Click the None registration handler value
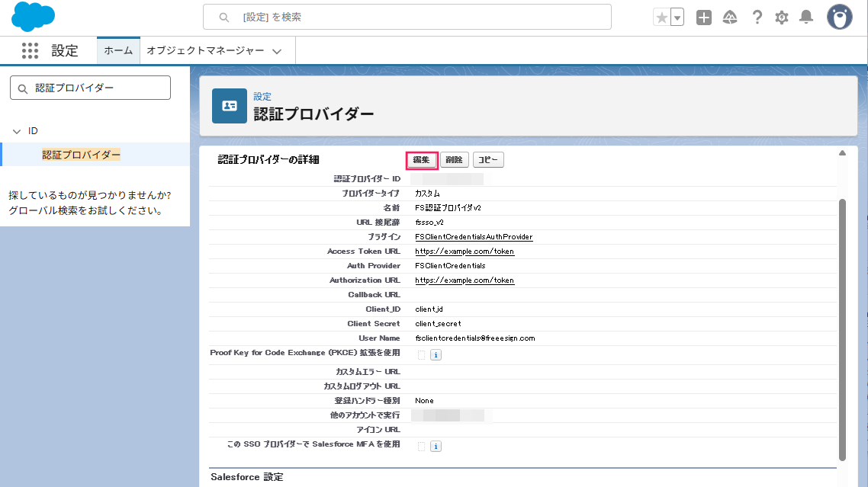Image resolution: width=868 pixels, height=487 pixels. coord(425,401)
